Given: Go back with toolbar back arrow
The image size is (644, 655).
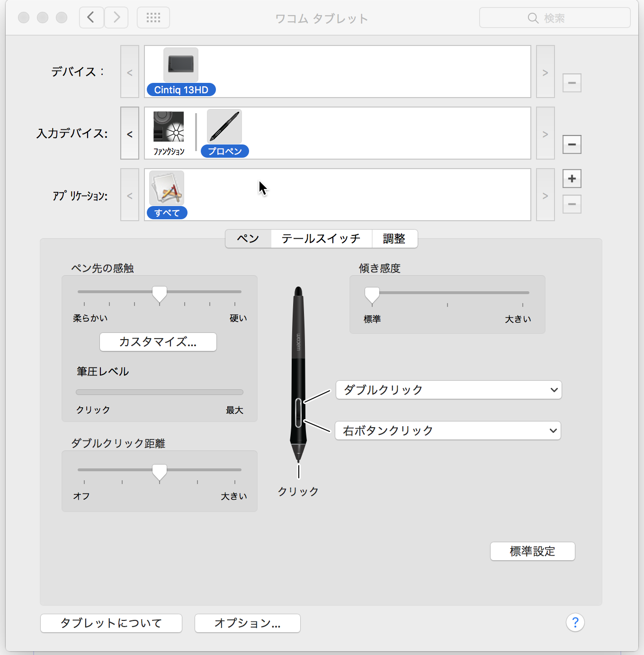Looking at the screenshot, I should pyautogui.click(x=91, y=18).
